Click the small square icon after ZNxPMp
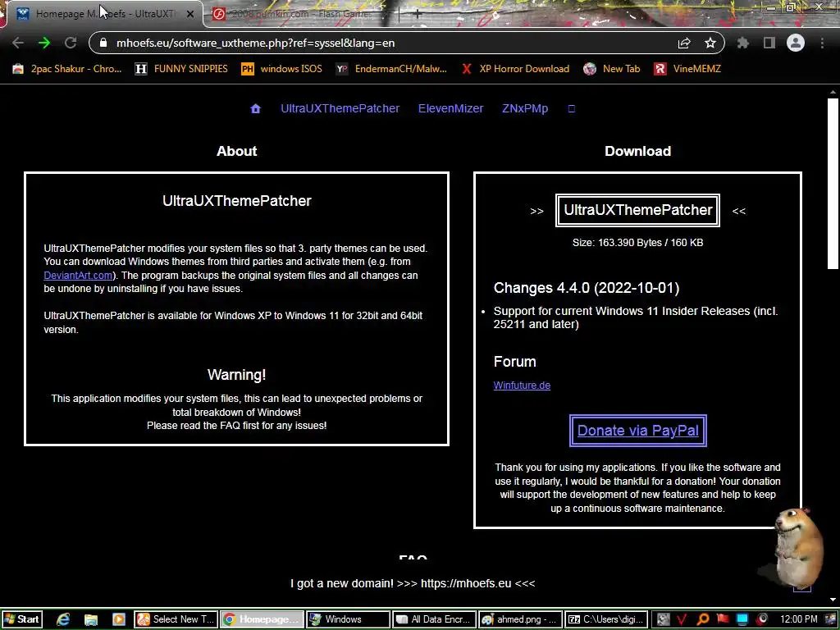Screen dimensions: 840x630 (572, 109)
